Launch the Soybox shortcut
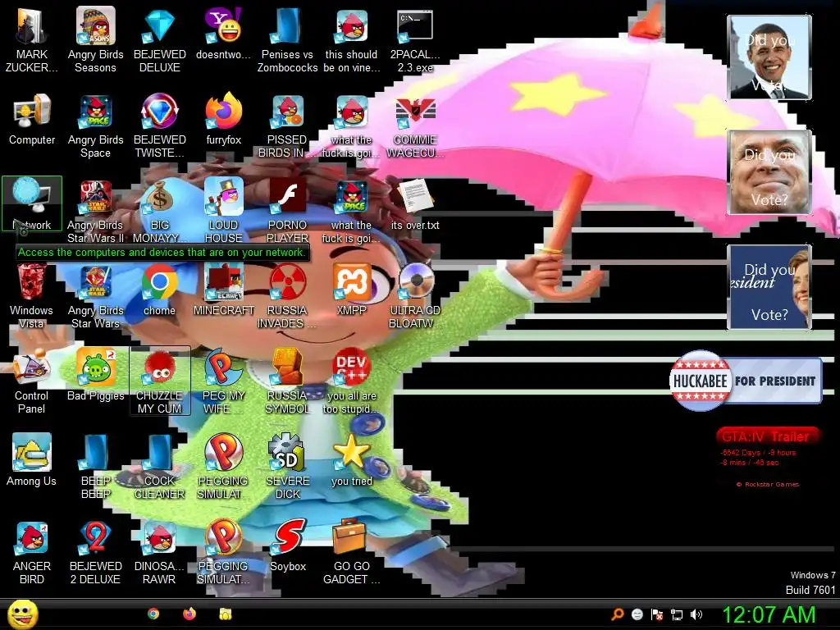 pos(288,546)
